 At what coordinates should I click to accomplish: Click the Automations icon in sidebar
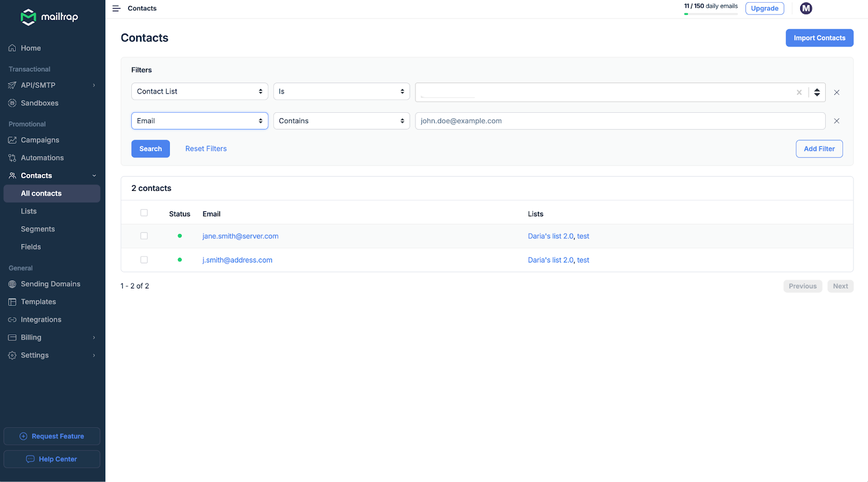coord(12,158)
